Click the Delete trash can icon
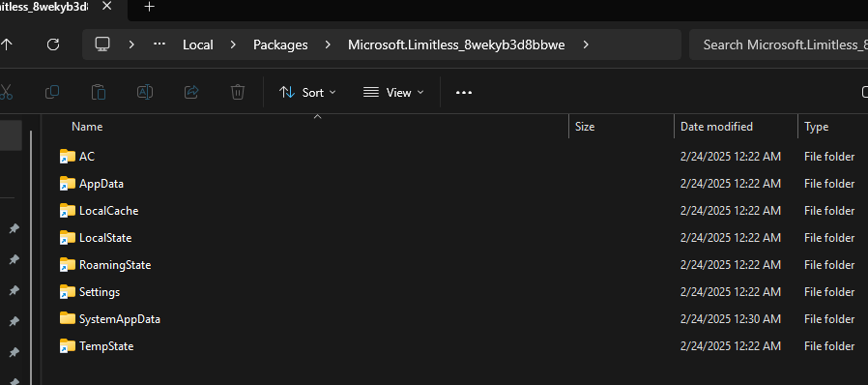Screen dimensions: 868x385 [x=238, y=92]
